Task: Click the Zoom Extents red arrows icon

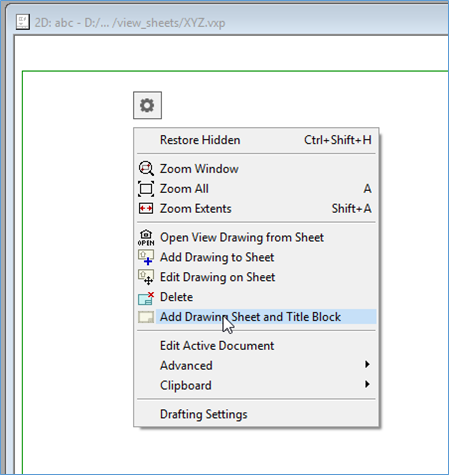Action: pos(146,209)
